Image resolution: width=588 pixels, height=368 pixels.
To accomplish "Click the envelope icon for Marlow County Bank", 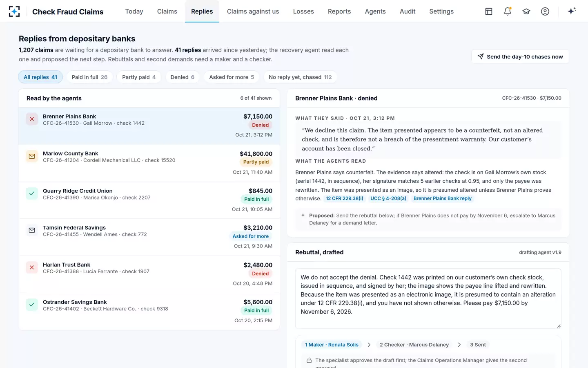I will click(32, 156).
